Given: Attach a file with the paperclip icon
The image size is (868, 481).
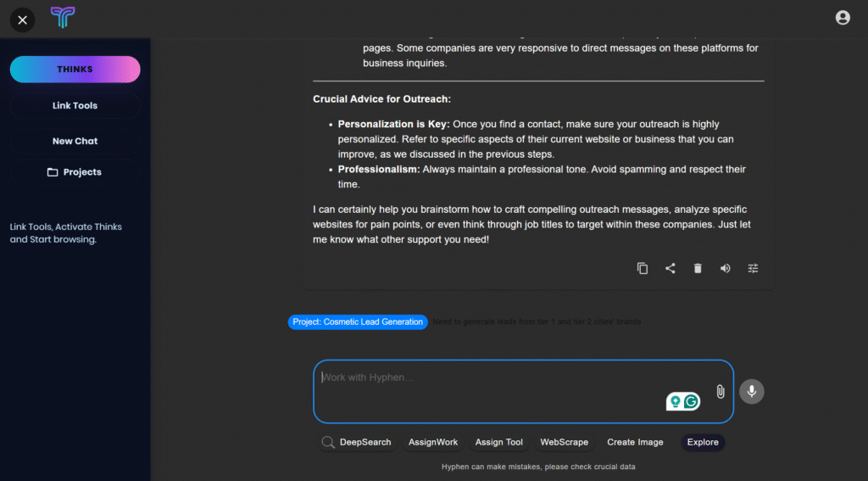Looking at the screenshot, I should click(x=720, y=392).
